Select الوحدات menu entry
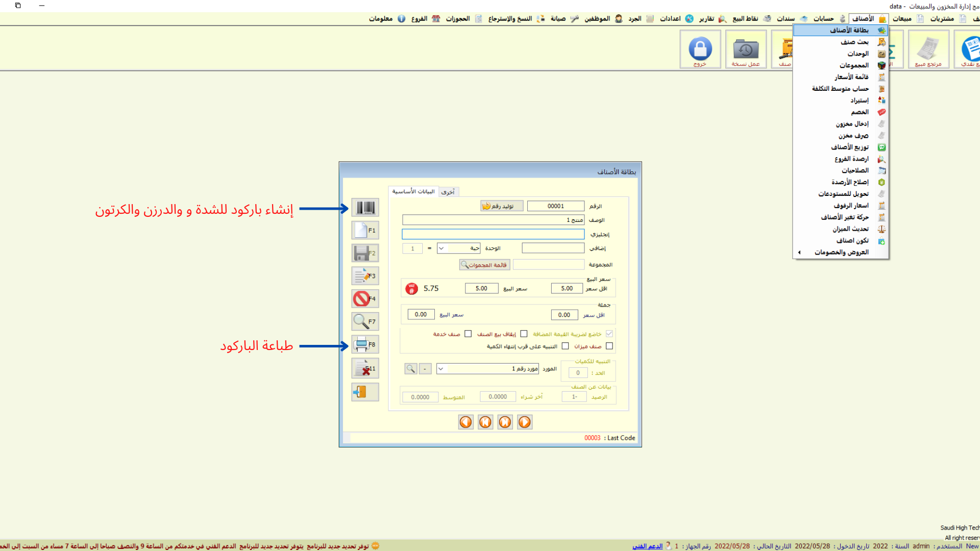This screenshot has height=551, width=980. coord(841,54)
